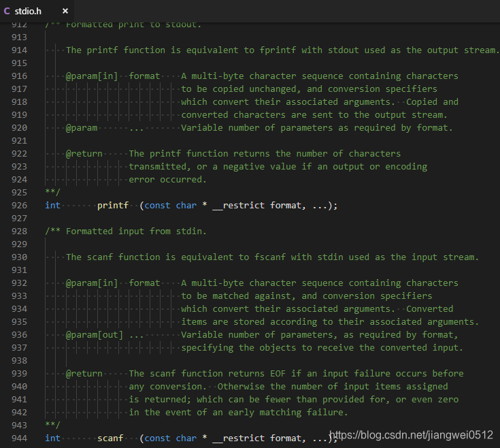Click 'Variable number of parameters' on line 920

(256, 128)
